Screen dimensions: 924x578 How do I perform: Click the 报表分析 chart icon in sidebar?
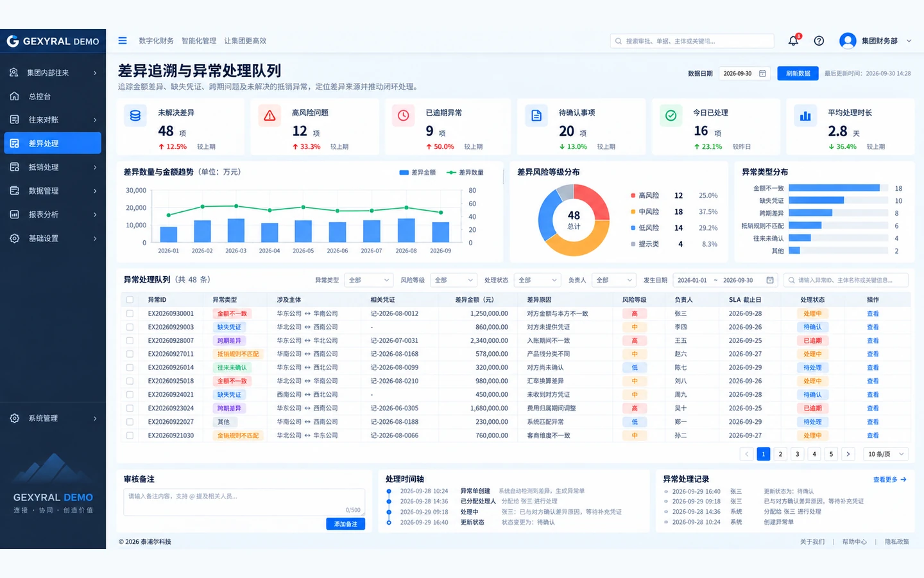coord(14,215)
